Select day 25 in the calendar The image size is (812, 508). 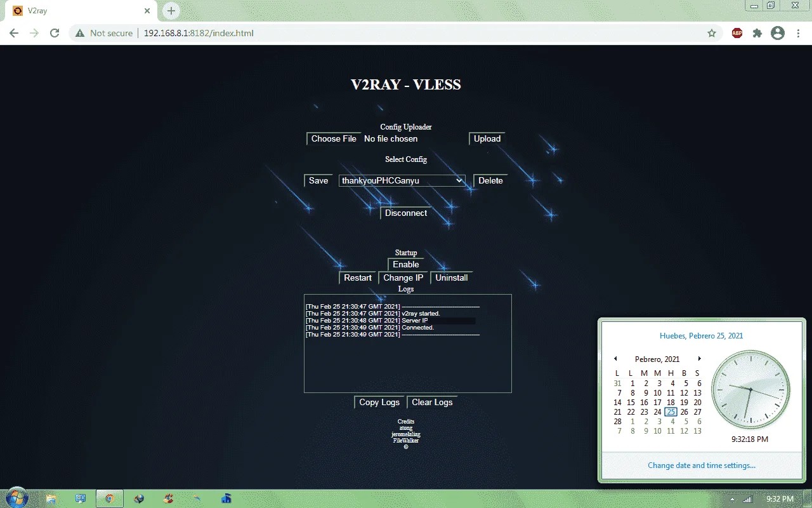coord(671,412)
